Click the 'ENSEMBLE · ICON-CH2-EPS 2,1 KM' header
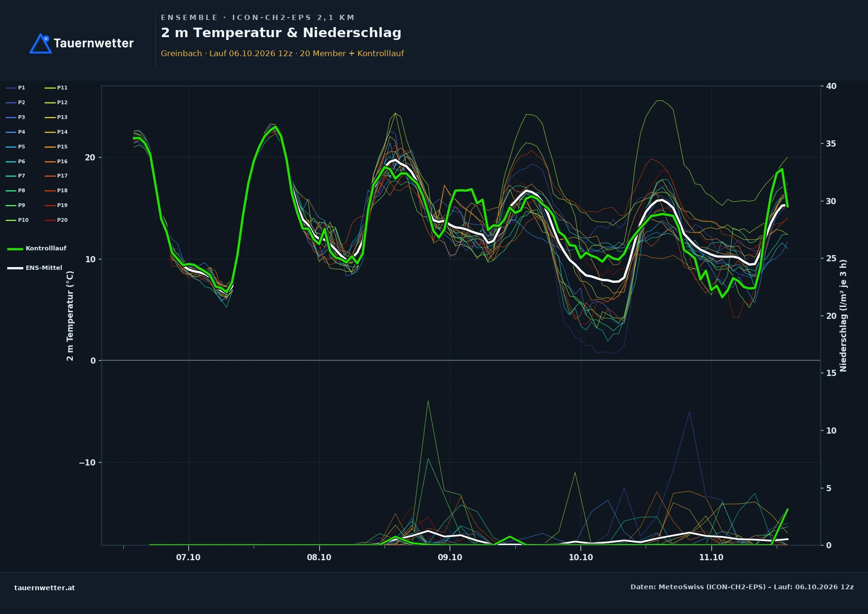Screen dimensions: 868x614 click(x=258, y=18)
